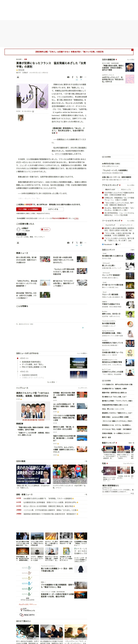Open 母の最後の願いに心痛めた友 content
Image resolution: width=138 pixels, height=644 pixels.
[x=113, y=256]
